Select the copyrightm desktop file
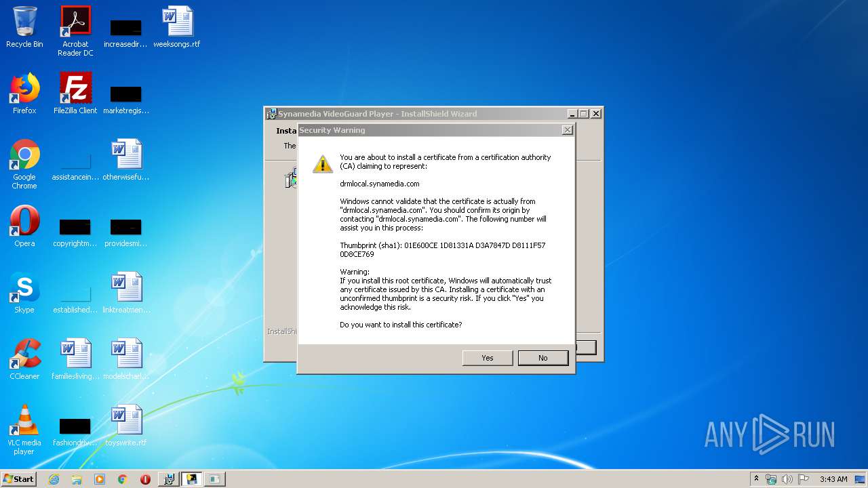 click(75, 232)
